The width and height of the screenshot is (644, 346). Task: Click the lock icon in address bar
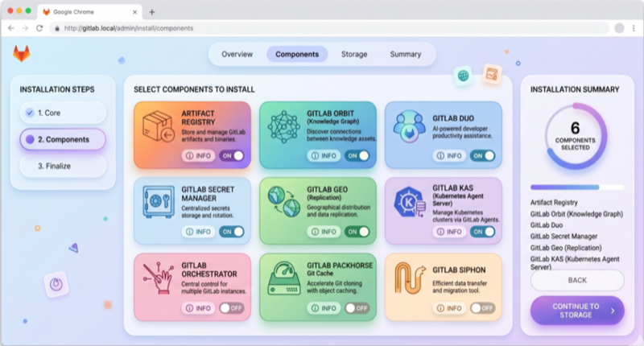[x=57, y=28]
